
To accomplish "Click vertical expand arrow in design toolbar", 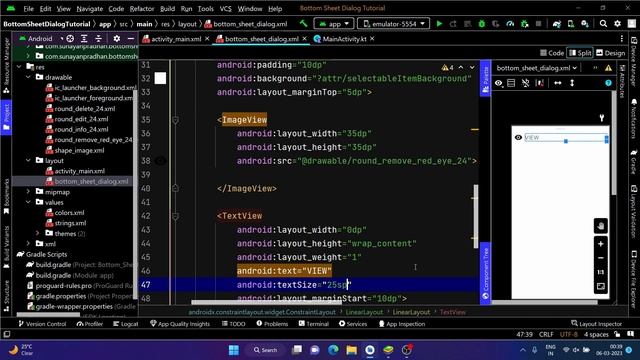I will pyautogui.click(x=572, y=83).
